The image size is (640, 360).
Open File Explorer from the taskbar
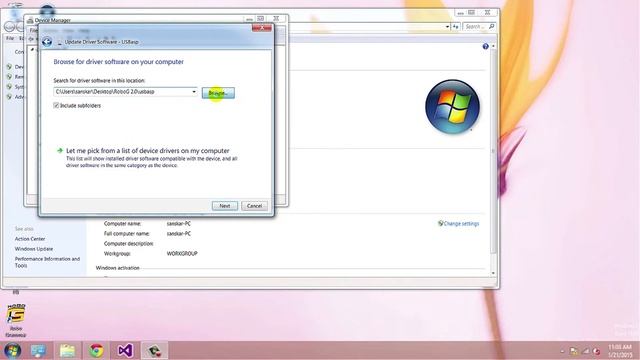(x=67, y=351)
